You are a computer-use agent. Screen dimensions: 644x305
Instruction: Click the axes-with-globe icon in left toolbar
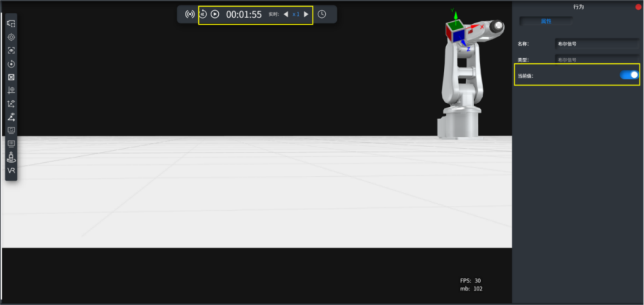click(11, 90)
